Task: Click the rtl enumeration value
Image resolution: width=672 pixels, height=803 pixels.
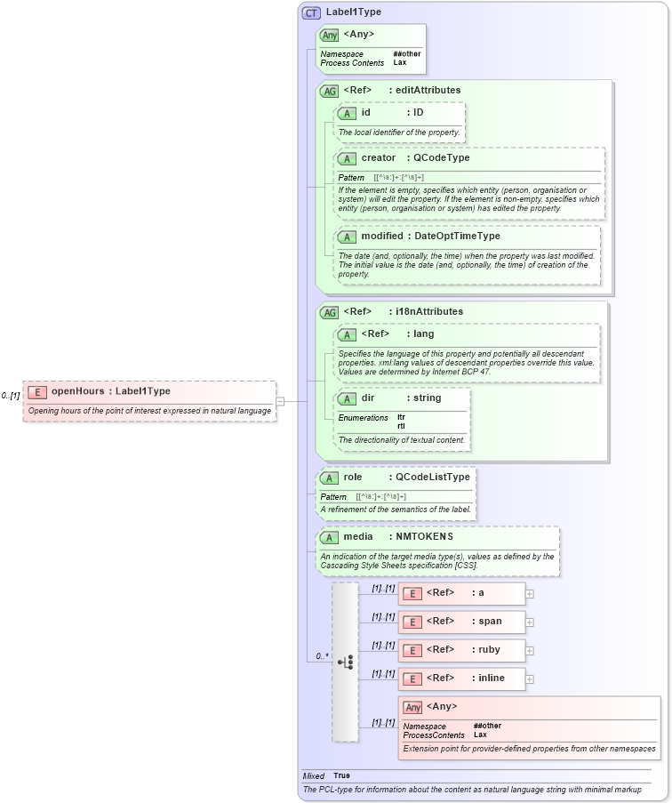Action: [x=401, y=426]
